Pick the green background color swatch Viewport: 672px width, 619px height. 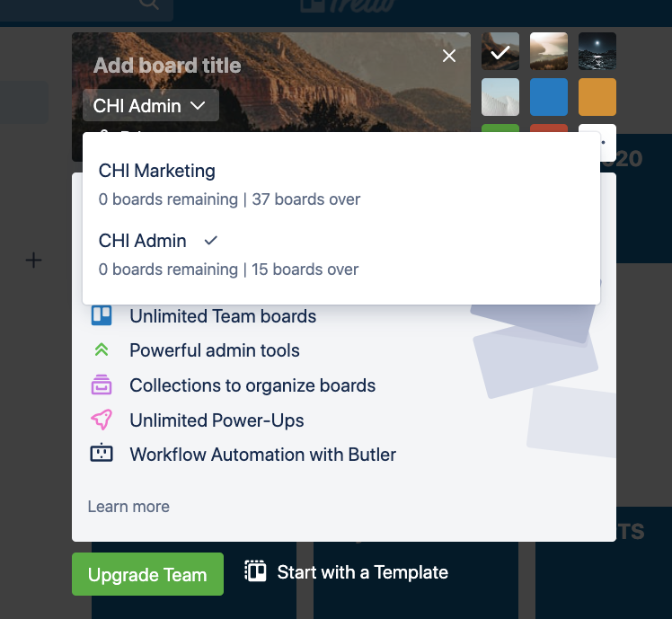click(x=500, y=128)
